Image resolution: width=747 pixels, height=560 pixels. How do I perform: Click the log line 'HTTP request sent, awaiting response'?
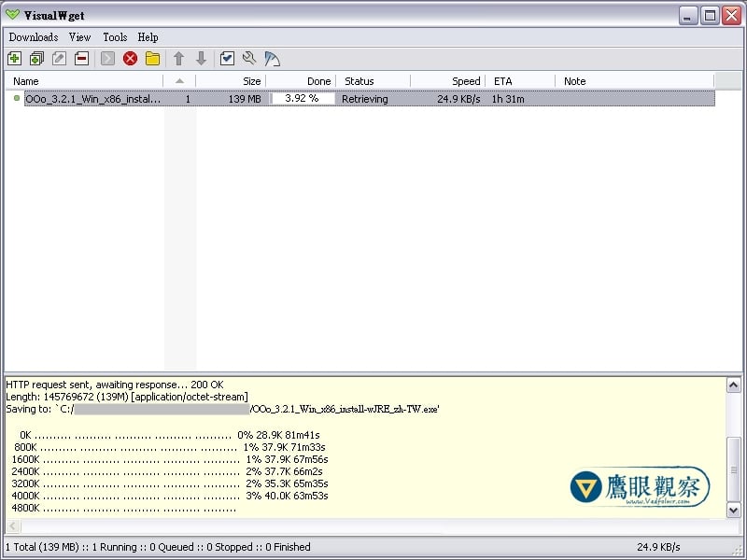coord(114,385)
